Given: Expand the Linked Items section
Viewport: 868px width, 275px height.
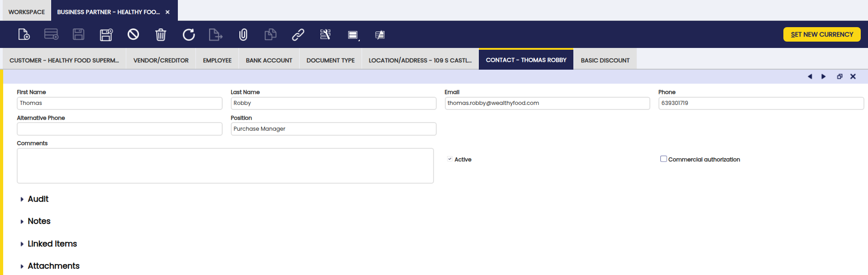Looking at the screenshot, I should [x=52, y=244].
